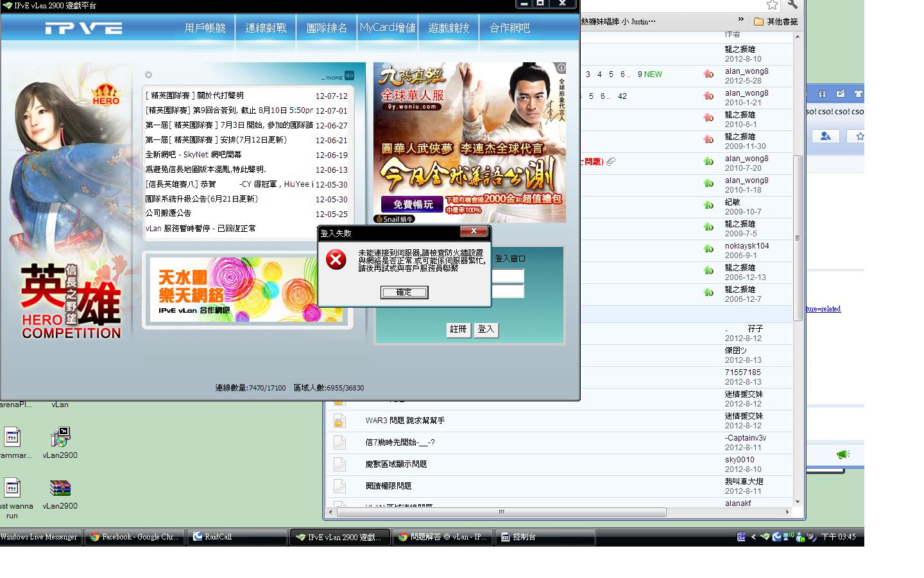
Task: Open the 公司搬遷公告 news item
Action: 168,213
